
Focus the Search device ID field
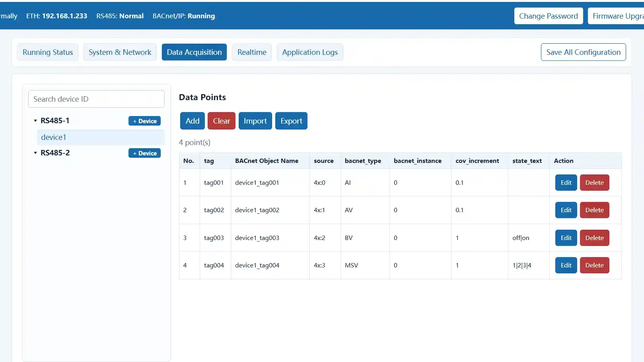coord(96,99)
